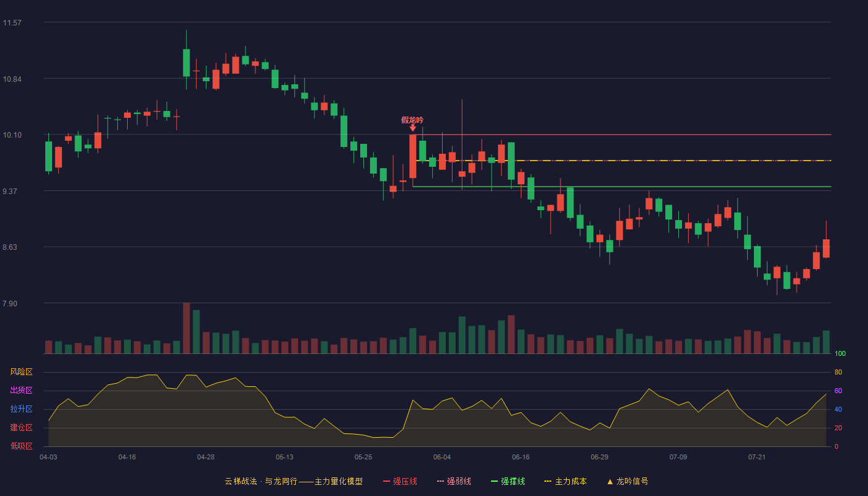Select the 风险区 zone label
Viewport: 868px width, 496px height.
(21, 372)
